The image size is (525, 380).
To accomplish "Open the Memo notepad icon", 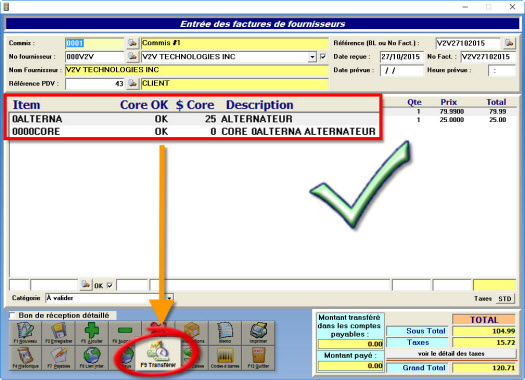I will tap(225, 333).
